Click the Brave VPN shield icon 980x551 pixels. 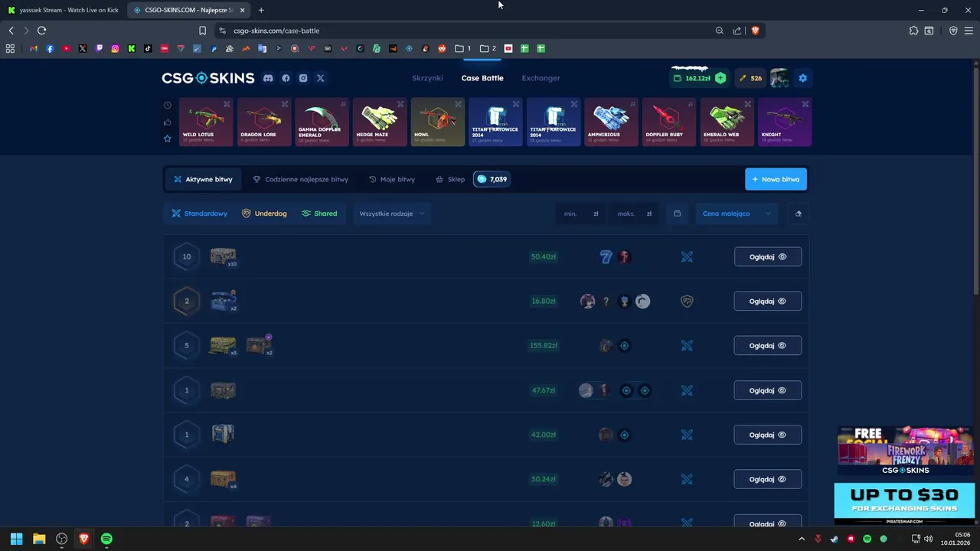tap(953, 31)
